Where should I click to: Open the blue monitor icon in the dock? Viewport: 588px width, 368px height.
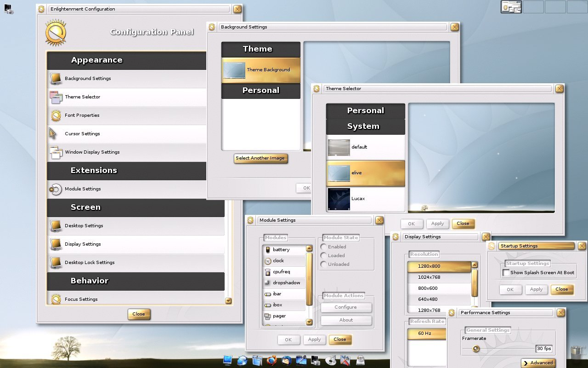tap(228, 360)
